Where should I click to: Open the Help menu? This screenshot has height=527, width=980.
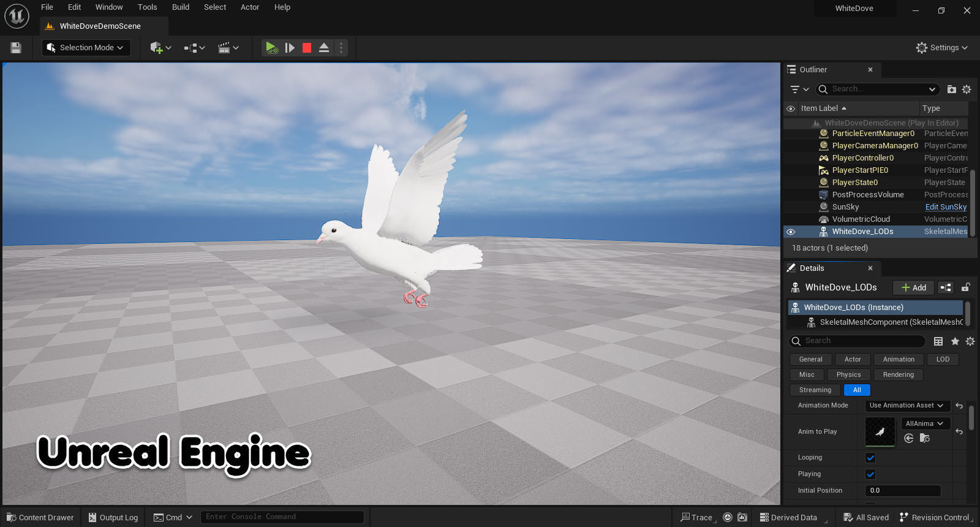pyautogui.click(x=282, y=7)
